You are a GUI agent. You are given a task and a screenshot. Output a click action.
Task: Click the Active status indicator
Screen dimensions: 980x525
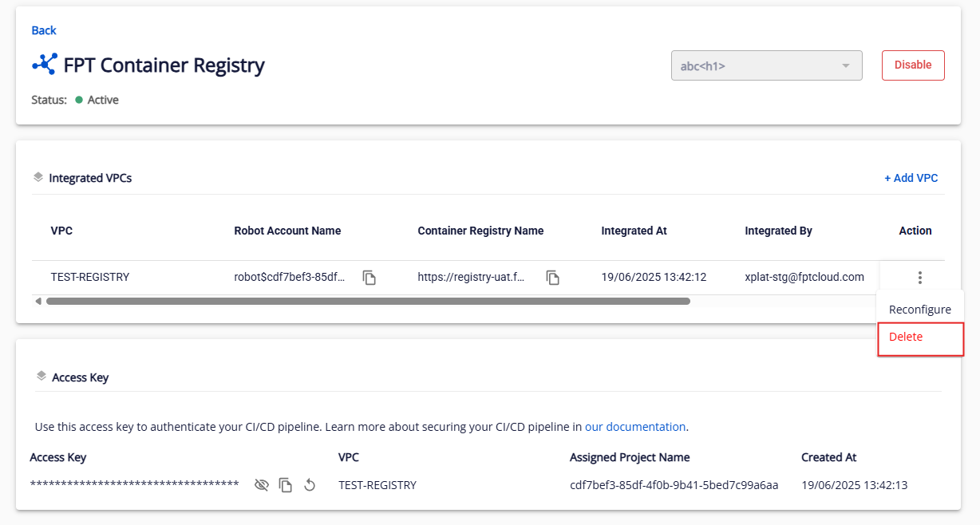tap(97, 100)
